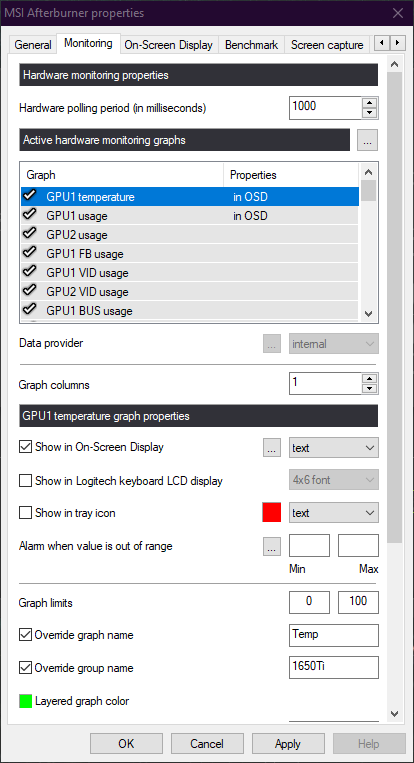
Task: Check Show in Logitech keyboard LCD display
Action: [25, 481]
